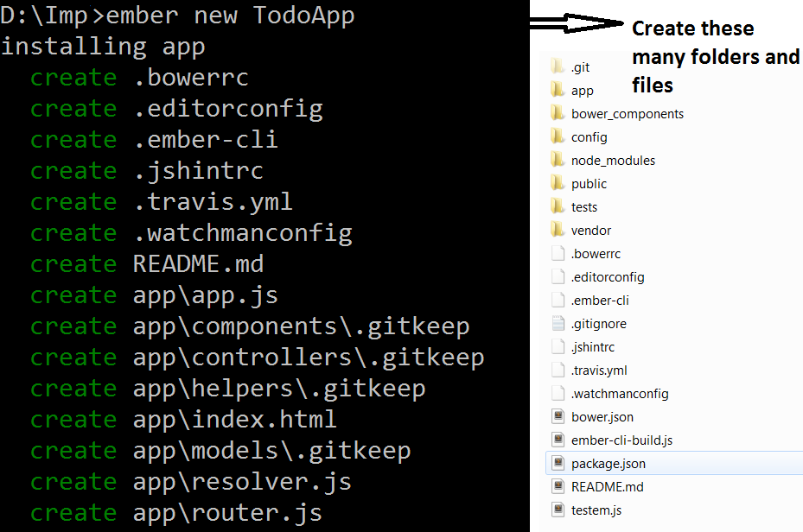Image resolution: width=803 pixels, height=532 pixels.
Task: Select the file name package.json
Action: (x=609, y=464)
